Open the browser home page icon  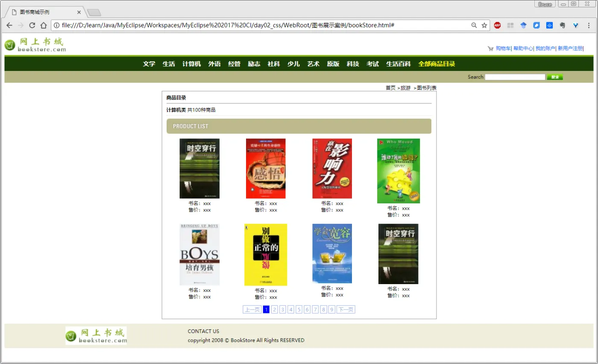pos(43,25)
